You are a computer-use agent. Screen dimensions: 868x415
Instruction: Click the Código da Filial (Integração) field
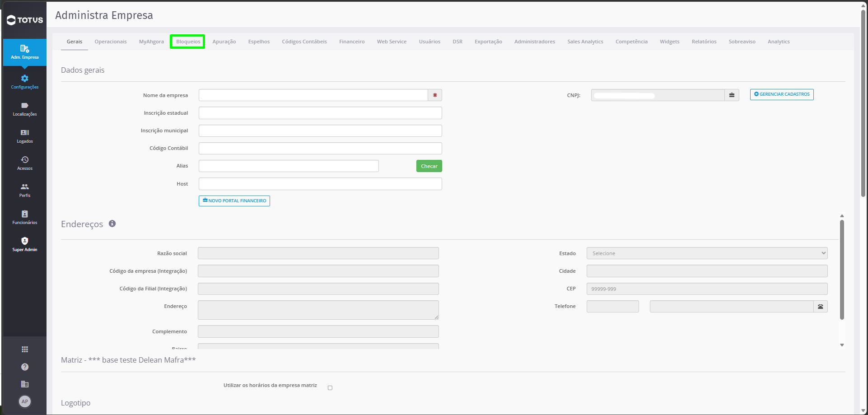[318, 289]
